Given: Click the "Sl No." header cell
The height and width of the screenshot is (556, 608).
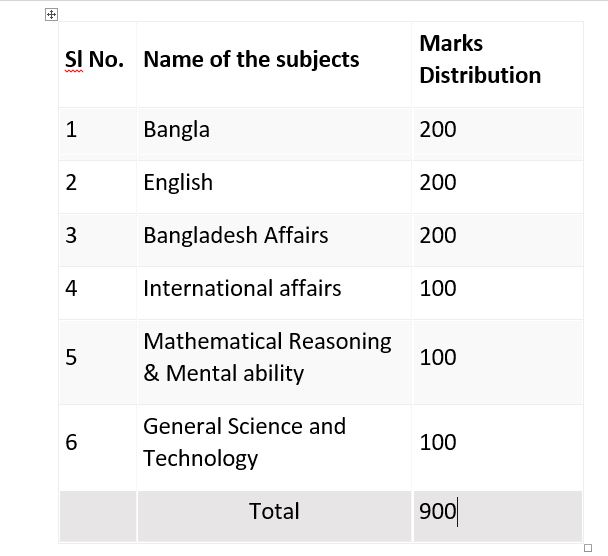Looking at the screenshot, I should point(95,60).
